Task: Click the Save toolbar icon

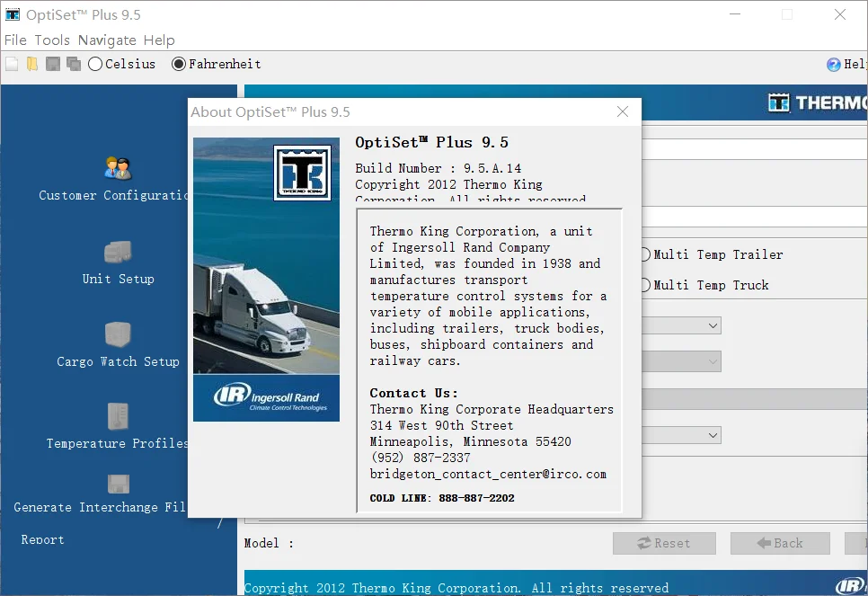Action: point(53,64)
